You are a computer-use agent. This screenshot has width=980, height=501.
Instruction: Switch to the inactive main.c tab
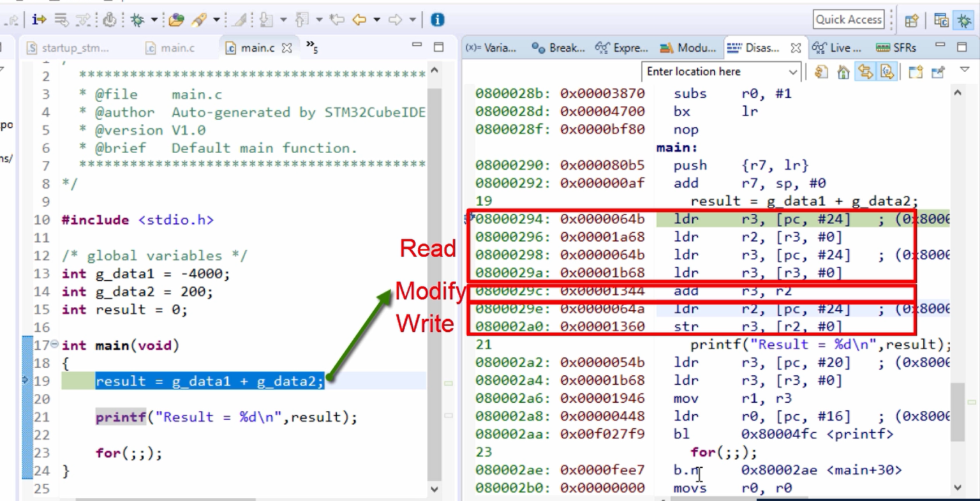[x=170, y=48]
